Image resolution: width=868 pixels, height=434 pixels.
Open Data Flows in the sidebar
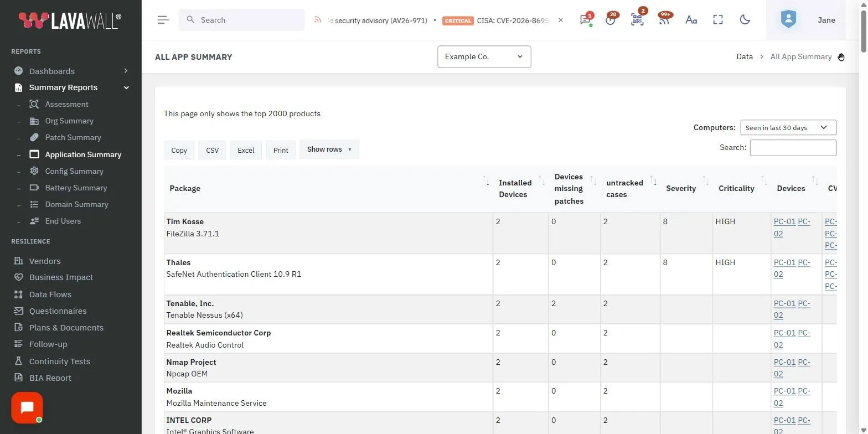click(50, 294)
